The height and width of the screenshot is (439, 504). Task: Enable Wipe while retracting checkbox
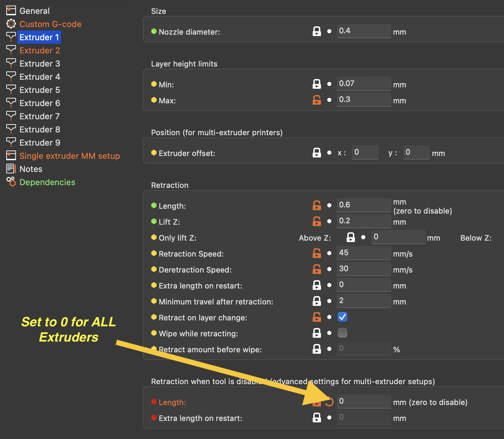[x=342, y=333]
